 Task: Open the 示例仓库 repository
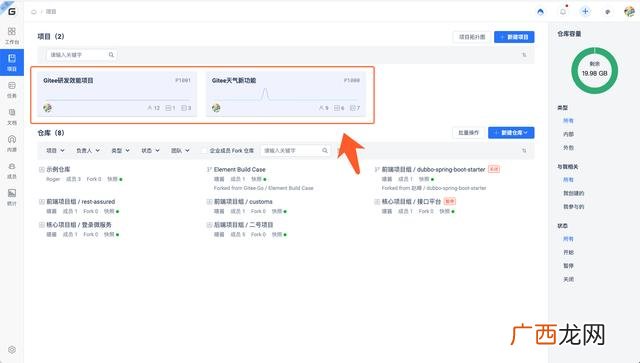point(58,169)
